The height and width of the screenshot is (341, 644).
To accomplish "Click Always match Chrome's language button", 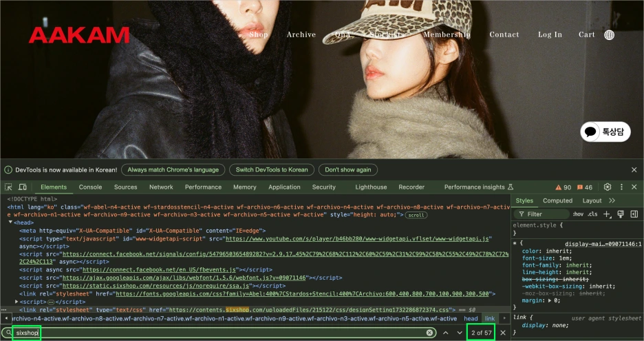I will tap(173, 169).
